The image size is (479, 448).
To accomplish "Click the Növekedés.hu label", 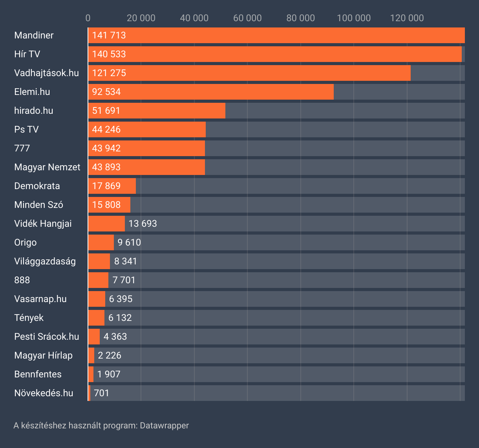I will click(x=44, y=393).
